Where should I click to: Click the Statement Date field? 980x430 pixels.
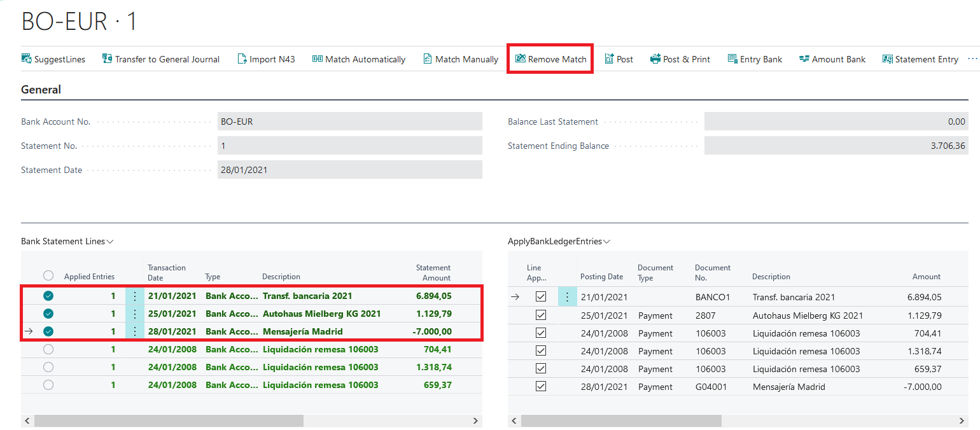[350, 170]
